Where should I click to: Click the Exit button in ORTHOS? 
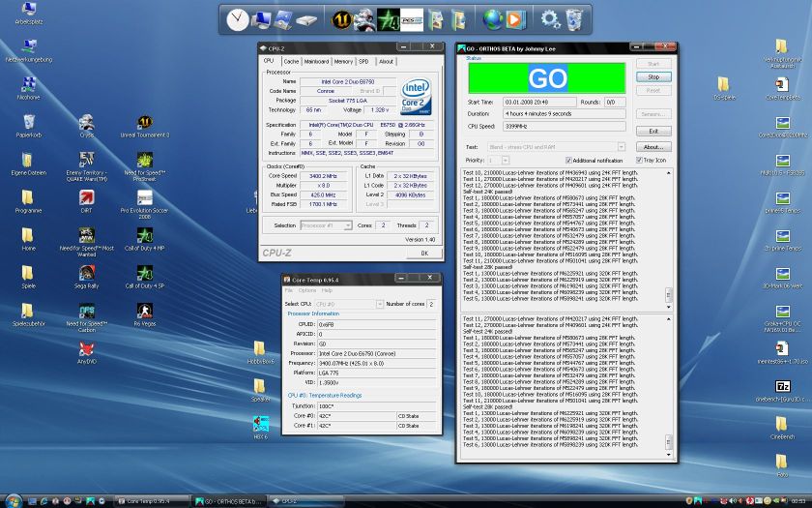click(653, 132)
